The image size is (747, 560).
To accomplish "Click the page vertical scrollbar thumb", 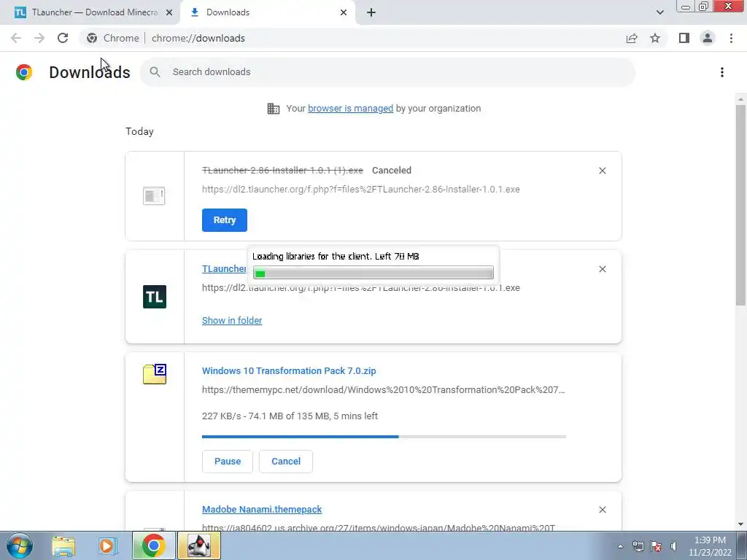I will tap(740, 205).
